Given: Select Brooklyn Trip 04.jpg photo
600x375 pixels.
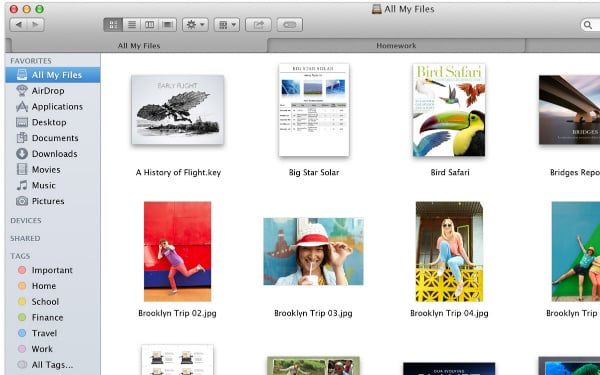Looking at the screenshot, I should tap(449, 251).
